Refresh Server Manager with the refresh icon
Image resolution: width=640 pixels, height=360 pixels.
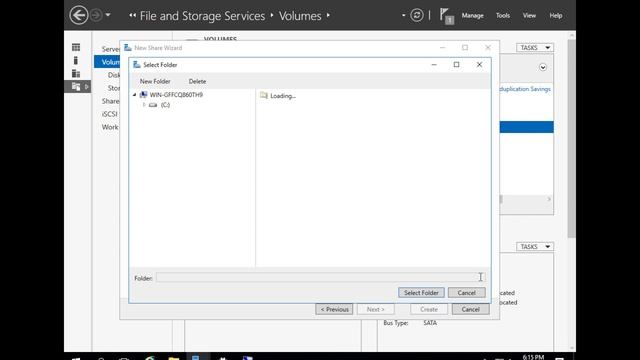pyautogui.click(x=417, y=16)
